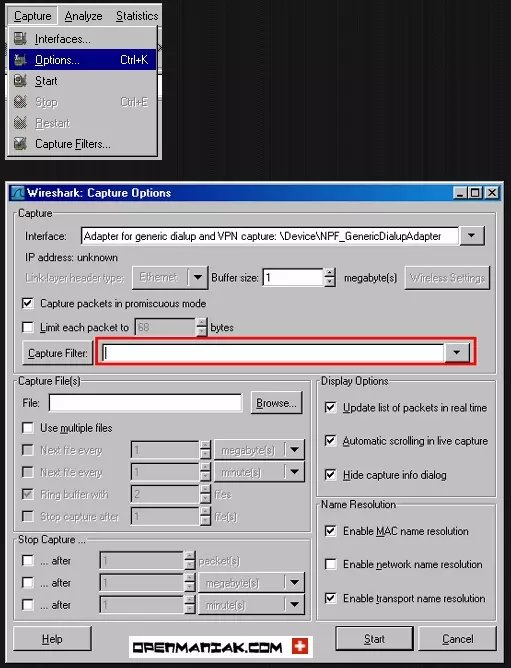Click the Wireless Settings button
The image size is (511, 668).
447,278
